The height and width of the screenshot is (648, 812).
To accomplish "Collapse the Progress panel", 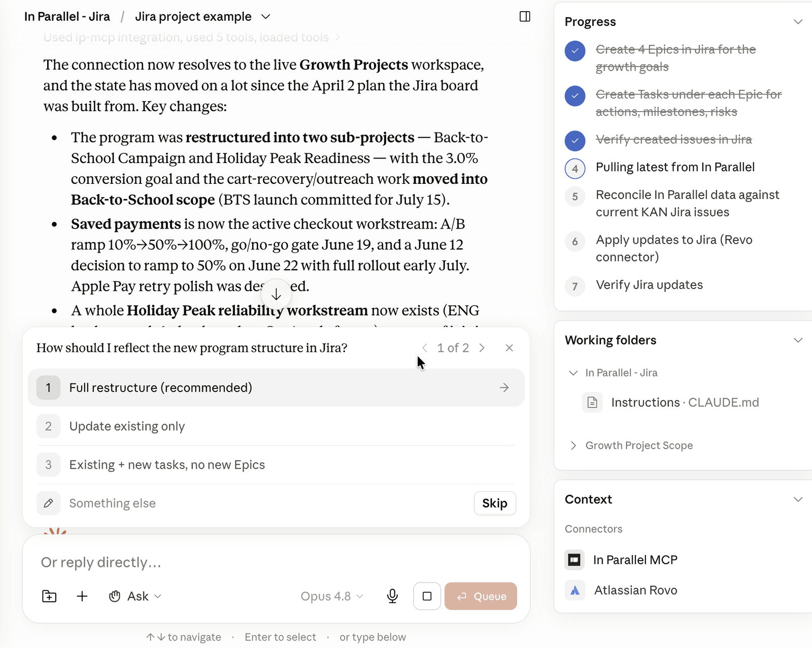I will tap(798, 22).
